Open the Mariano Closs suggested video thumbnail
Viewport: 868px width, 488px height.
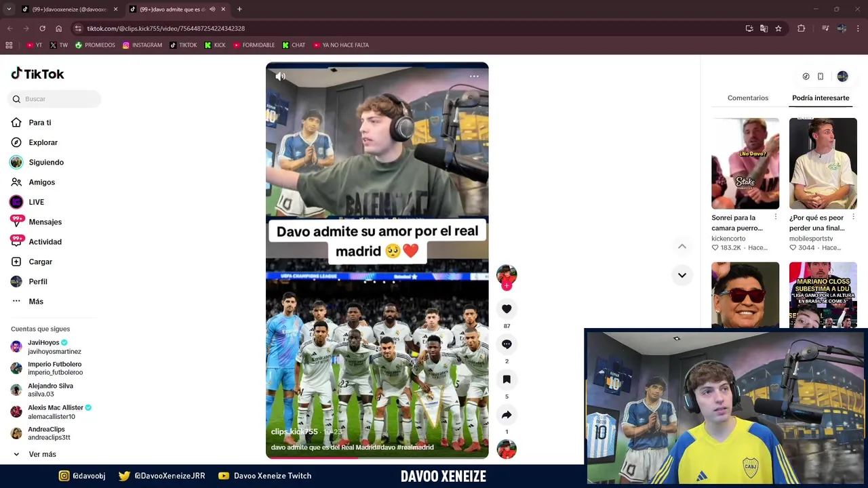(823, 295)
